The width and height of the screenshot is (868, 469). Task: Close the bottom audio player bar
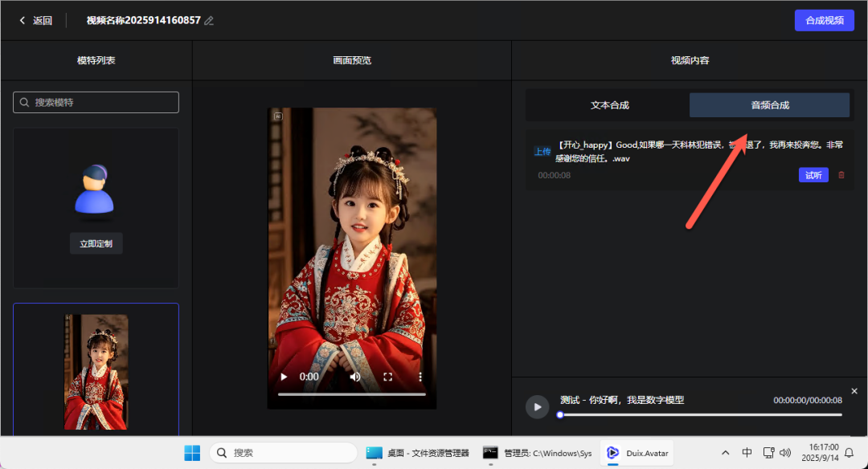coord(854,391)
